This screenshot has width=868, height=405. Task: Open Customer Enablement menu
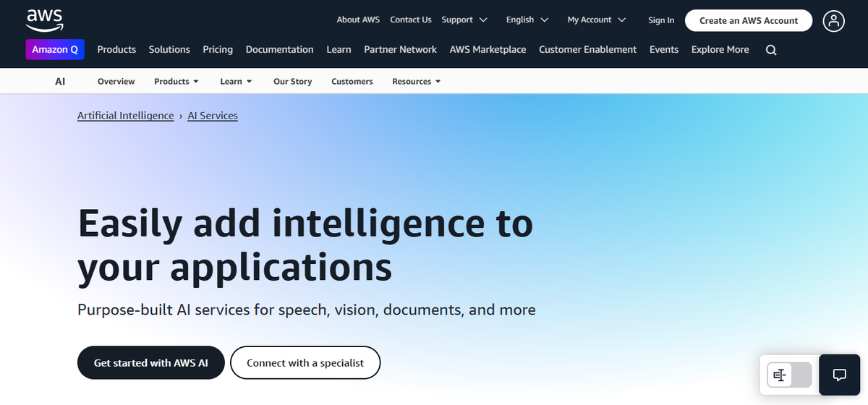click(588, 49)
